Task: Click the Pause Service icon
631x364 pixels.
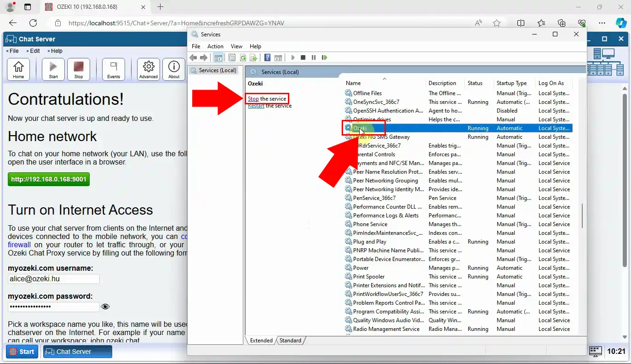Action: point(314,57)
